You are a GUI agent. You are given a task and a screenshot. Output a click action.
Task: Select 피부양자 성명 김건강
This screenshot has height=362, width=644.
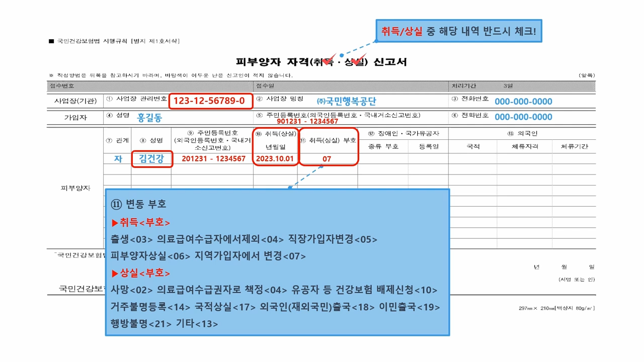pos(151,159)
